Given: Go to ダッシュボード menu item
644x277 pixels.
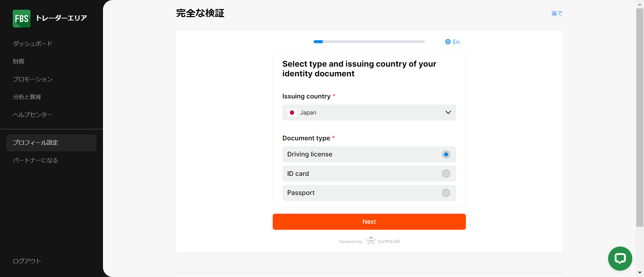Looking at the screenshot, I should (32, 44).
